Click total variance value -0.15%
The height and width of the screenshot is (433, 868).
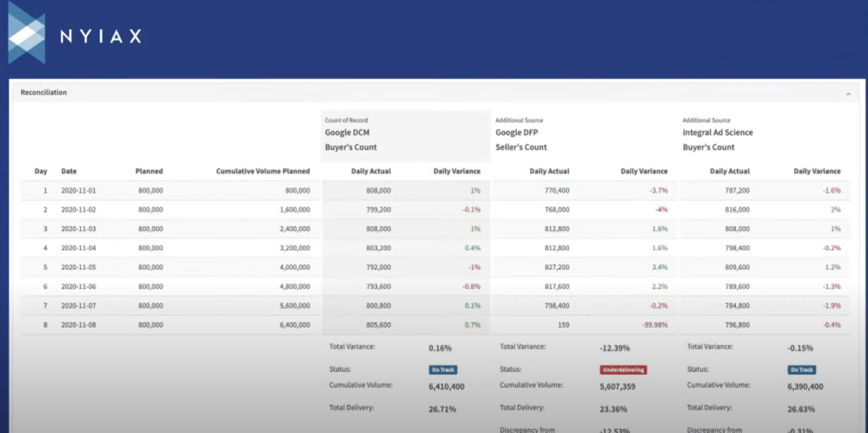point(800,348)
